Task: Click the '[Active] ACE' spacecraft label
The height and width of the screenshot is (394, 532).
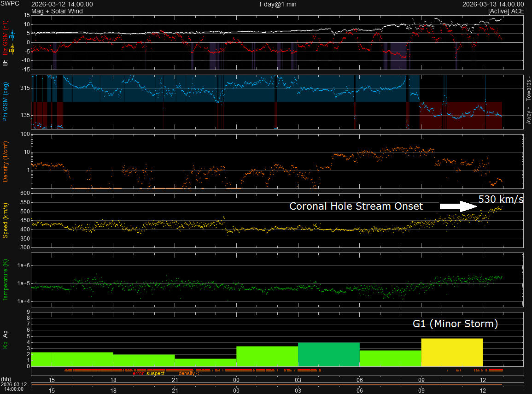Action: pos(506,11)
